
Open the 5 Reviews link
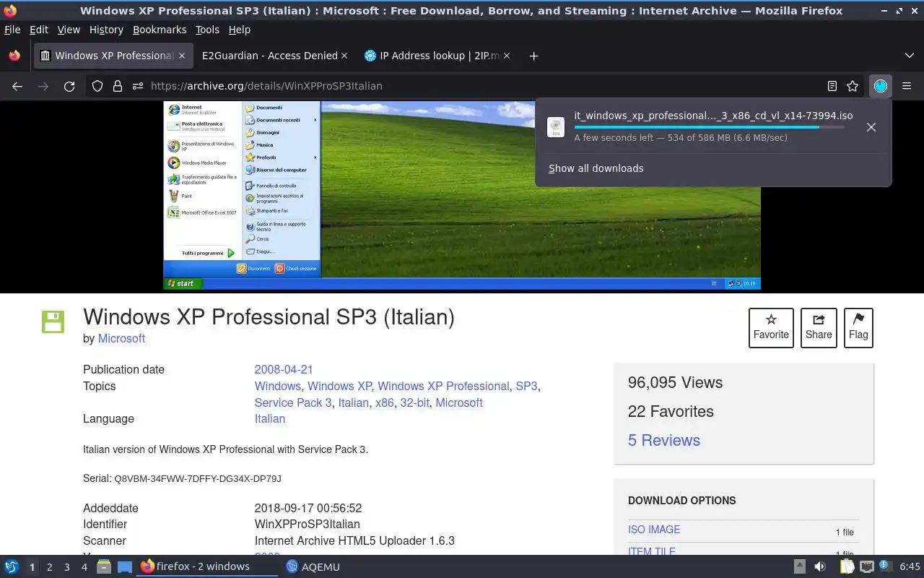[x=664, y=440]
